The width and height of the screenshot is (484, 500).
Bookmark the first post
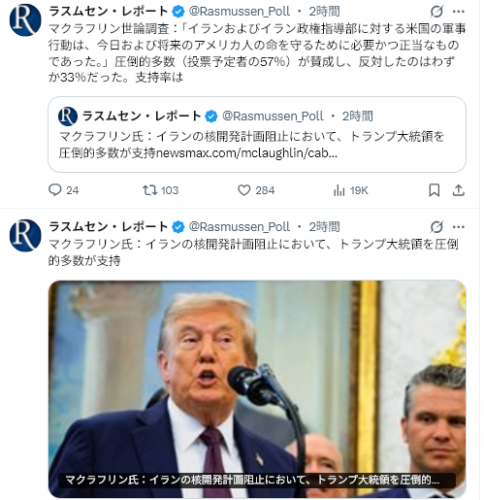434,190
